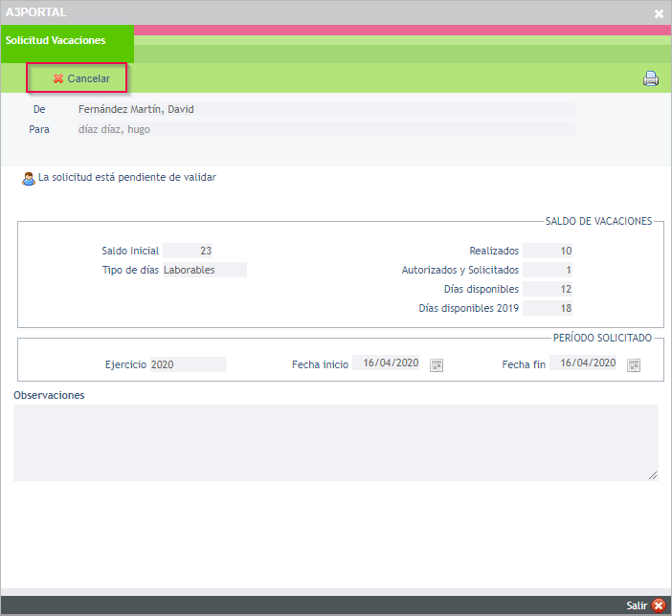Open the Fecha inicio calendar picker
The width and height of the screenshot is (672, 616).
(437, 365)
